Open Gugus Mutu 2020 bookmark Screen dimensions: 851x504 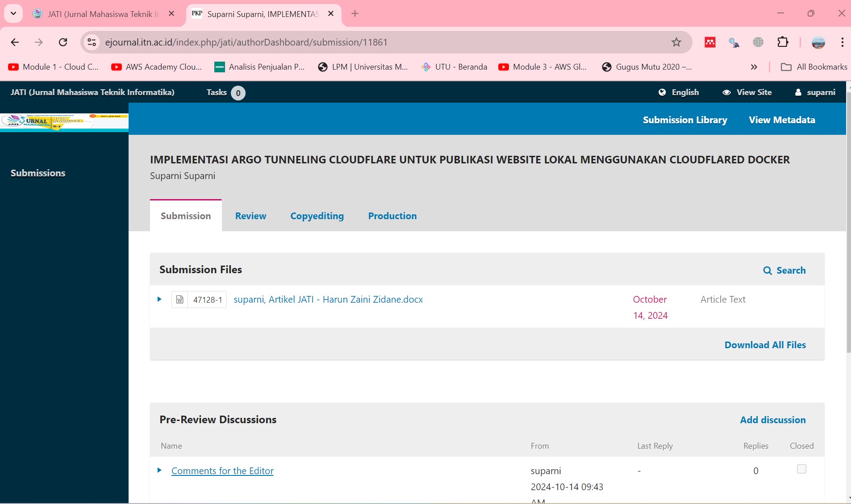point(647,67)
